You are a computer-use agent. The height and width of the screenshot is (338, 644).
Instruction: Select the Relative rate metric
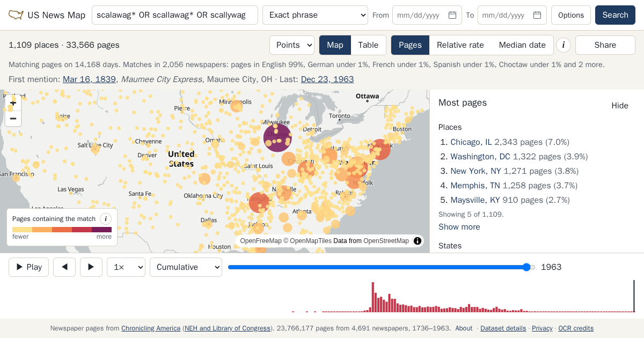[460, 45]
